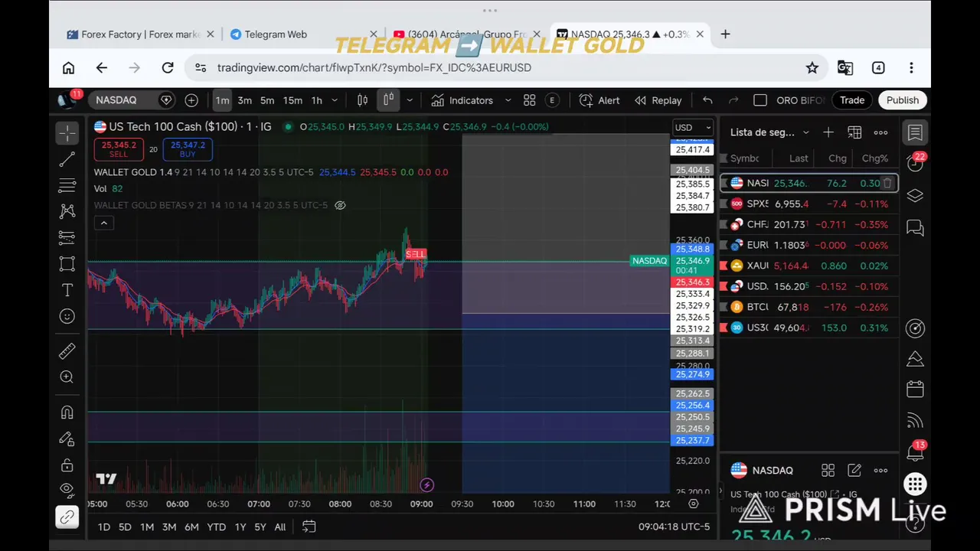
Task: Open the economic calendar sidebar icon
Action: point(915,390)
